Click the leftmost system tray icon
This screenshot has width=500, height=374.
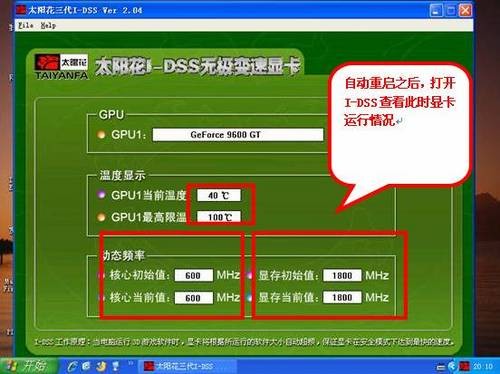(x=441, y=367)
